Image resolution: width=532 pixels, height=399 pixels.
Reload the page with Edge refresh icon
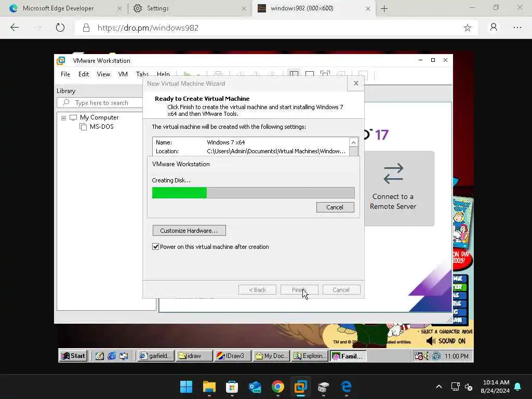click(60, 28)
